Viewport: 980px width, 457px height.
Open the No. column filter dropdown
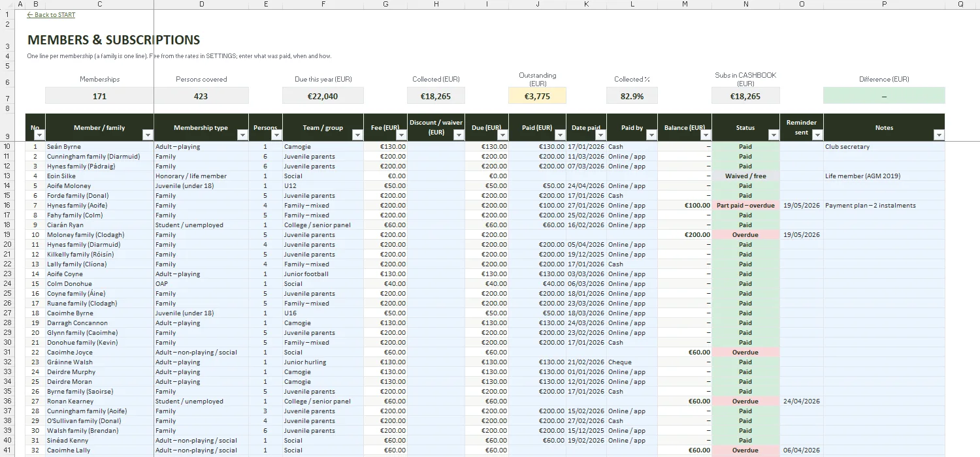pos(39,135)
